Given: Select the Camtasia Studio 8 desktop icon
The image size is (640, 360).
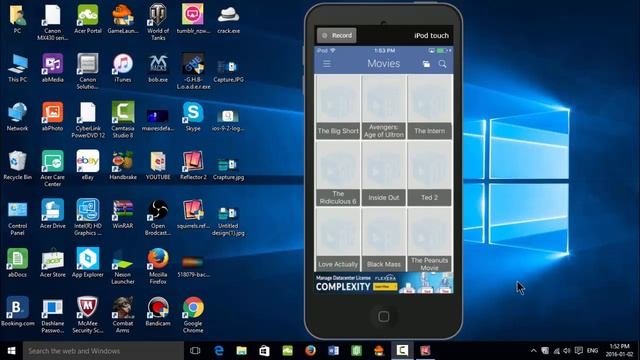Looking at the screenshot, I should 123,120.
